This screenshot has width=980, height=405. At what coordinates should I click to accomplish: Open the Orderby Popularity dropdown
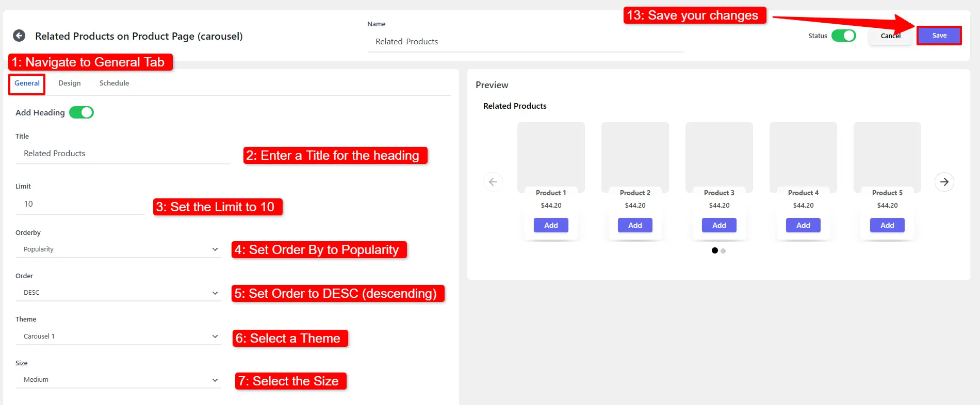119,249
